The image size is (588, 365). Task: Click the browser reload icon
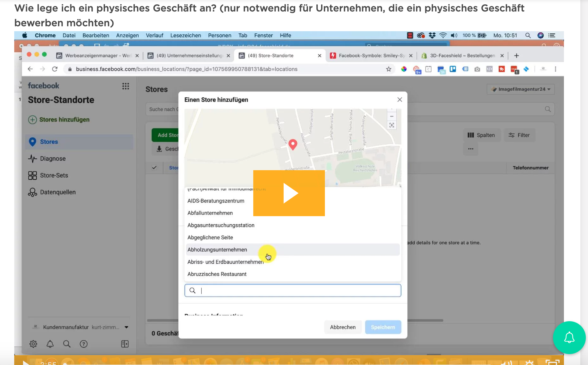tap(55, 69)
